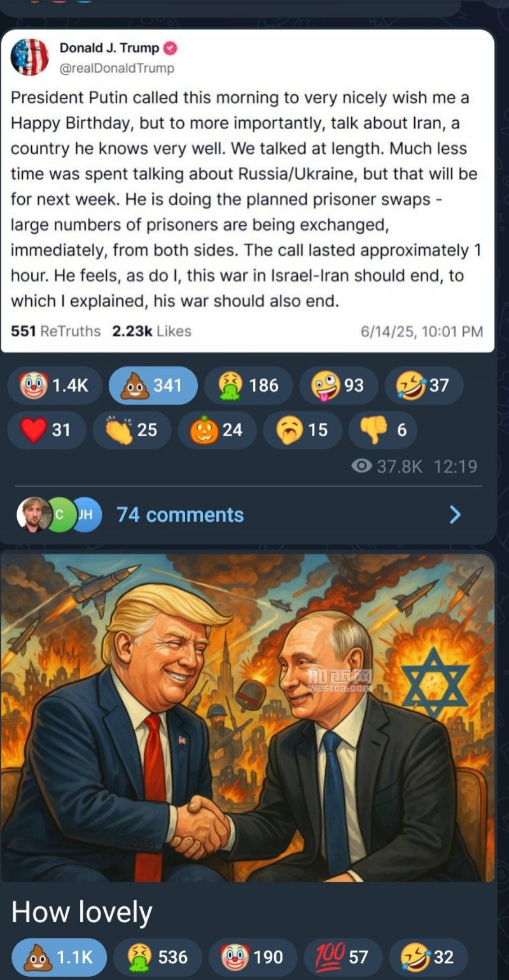Add the rolling laughing reaction showing 37
This screenshot has height=980, width=509.
pos(424,385)
